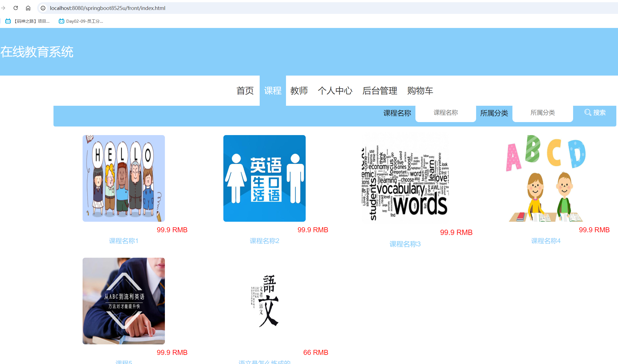Reload the page with the refresh icon
The height and width of the screenshot is (364, 618).
tap(16, 8)
